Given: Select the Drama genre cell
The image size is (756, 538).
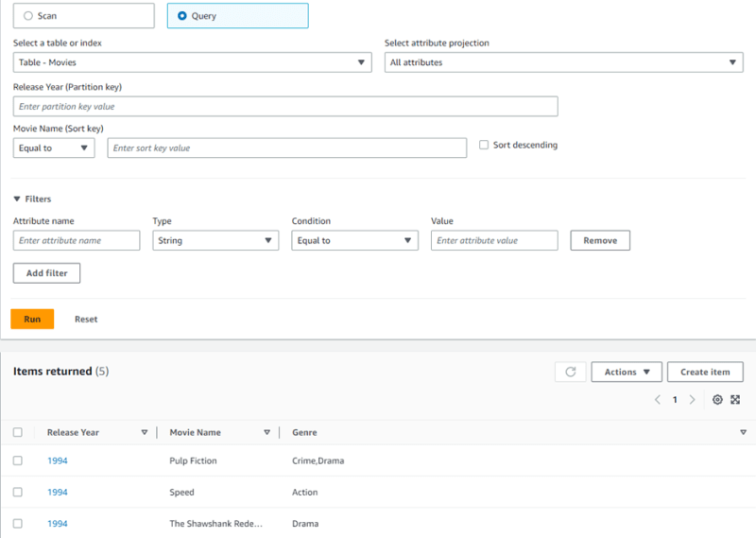Looking at the screenshot, I should (305, 524).
